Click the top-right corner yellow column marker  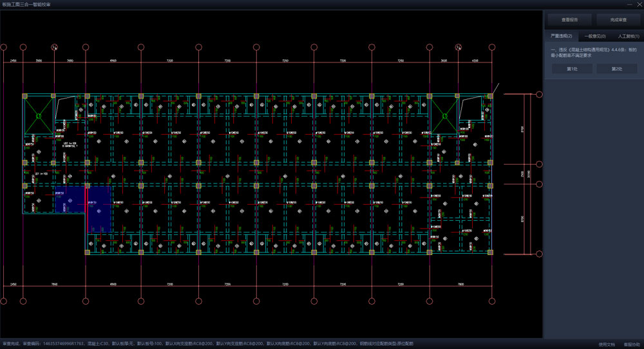(x=490, y=96)
